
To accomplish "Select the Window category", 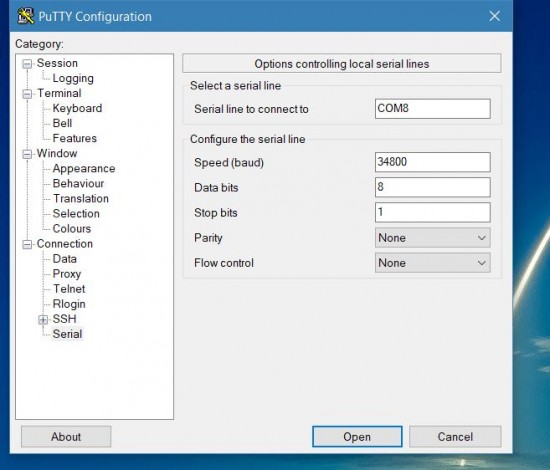I will pyautogui.click(x=57, y=154).
